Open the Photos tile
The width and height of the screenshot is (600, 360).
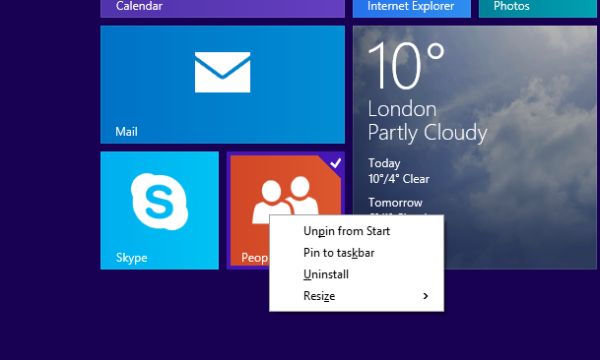click(x=538, y=8)
